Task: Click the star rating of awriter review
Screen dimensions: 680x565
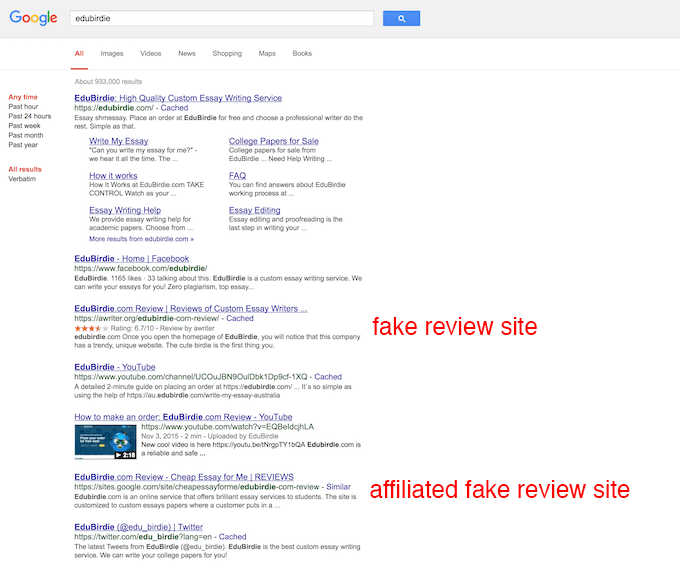Action: 91,328
